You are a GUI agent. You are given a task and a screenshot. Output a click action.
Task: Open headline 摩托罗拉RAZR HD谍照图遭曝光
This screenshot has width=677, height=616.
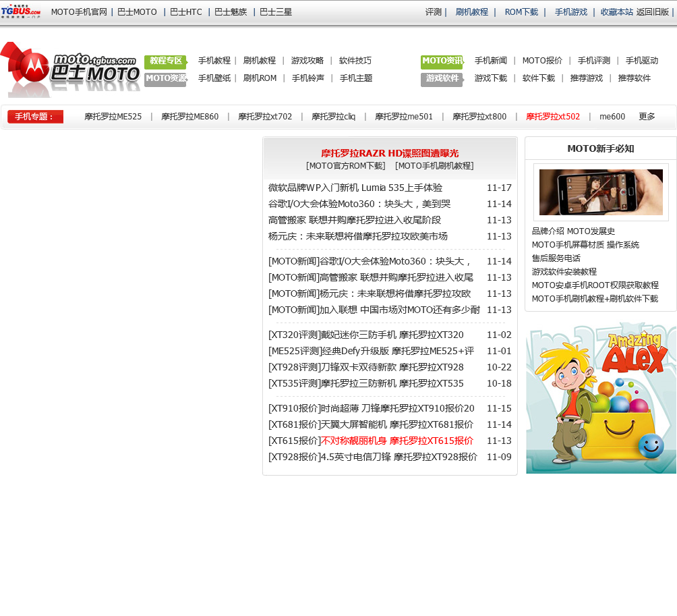(x=390, y=153)
